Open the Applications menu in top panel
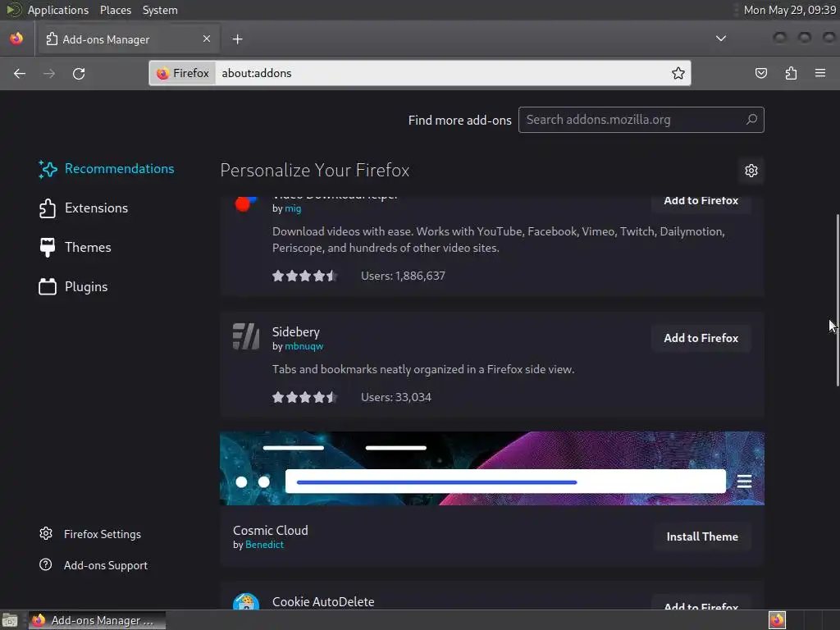 click(x=58, y=10)
